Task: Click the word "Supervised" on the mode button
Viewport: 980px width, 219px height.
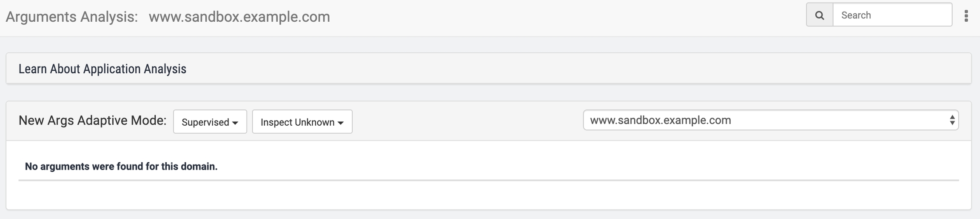Action: 205,122
